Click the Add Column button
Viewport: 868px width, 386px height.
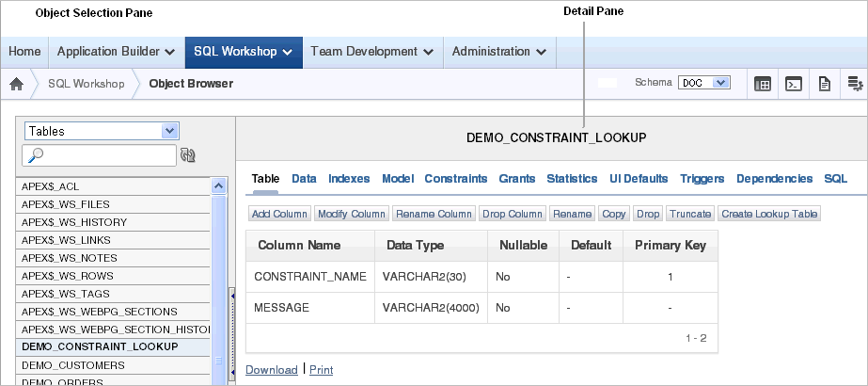(x=279, y=214)
